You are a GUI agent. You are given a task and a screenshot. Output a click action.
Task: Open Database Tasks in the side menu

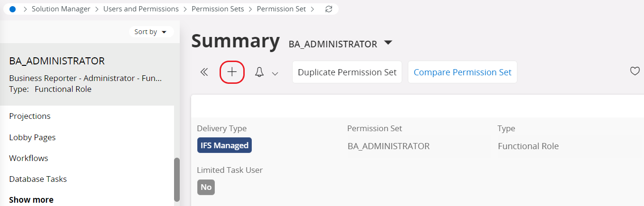[x=38, y=179]
